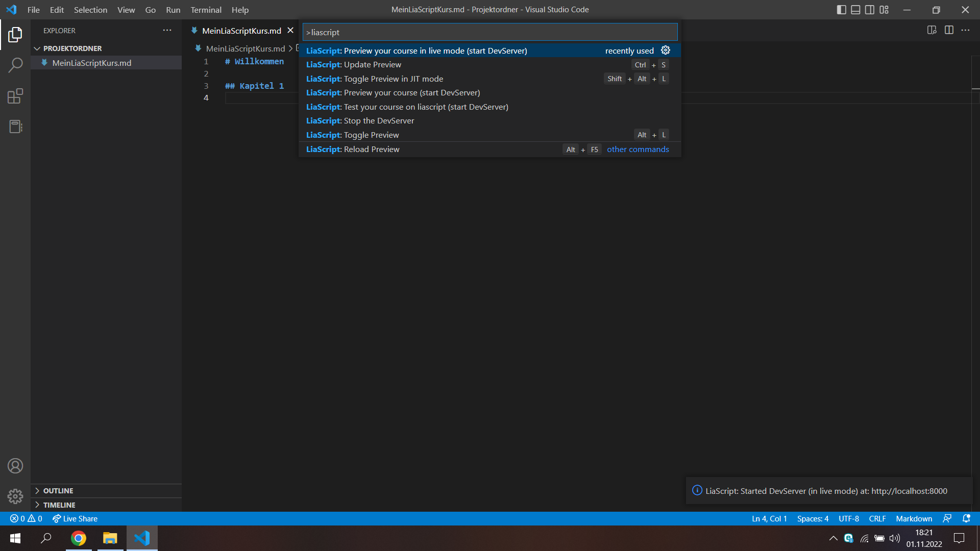This screenshot has width=980, height=551.
Task: Toggle bottom panel layout icon
Action: (x=855, y=10)
